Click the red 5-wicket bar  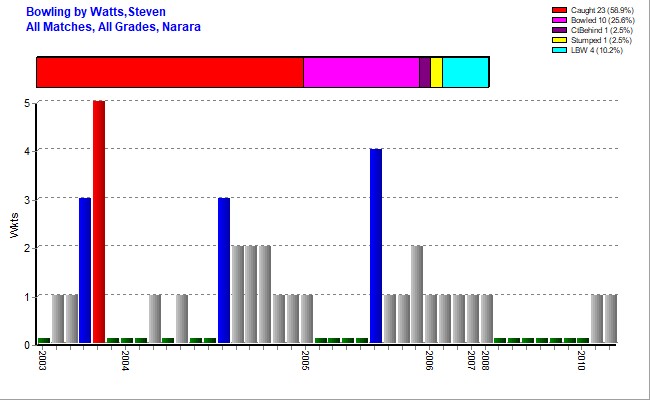tap(99, 222)
